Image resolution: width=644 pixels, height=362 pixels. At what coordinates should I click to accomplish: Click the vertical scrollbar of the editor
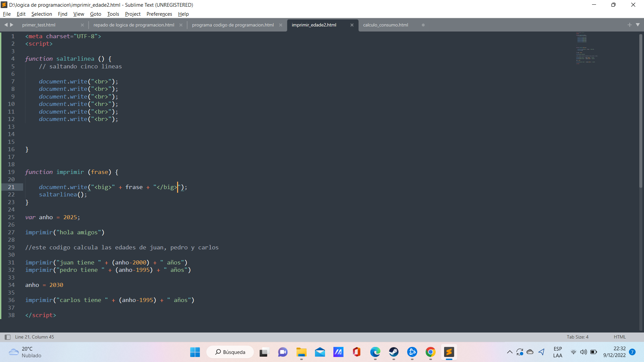[x=640, y=111]
